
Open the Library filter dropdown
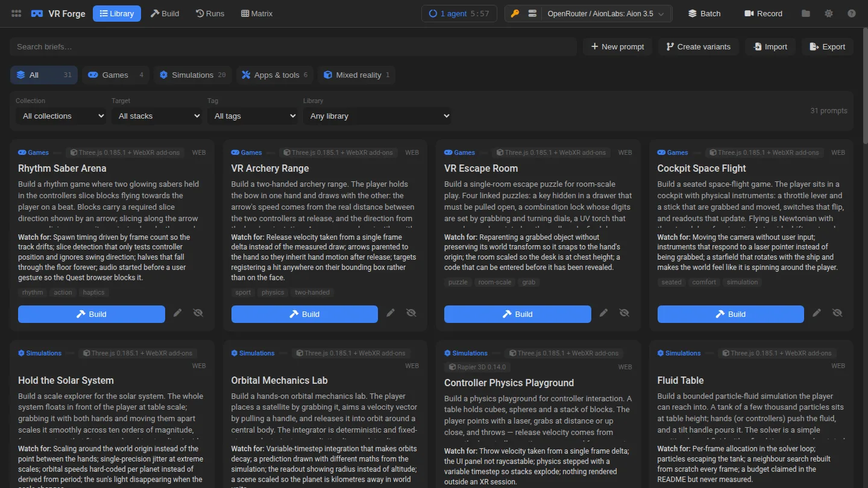[x=377, y=116]
